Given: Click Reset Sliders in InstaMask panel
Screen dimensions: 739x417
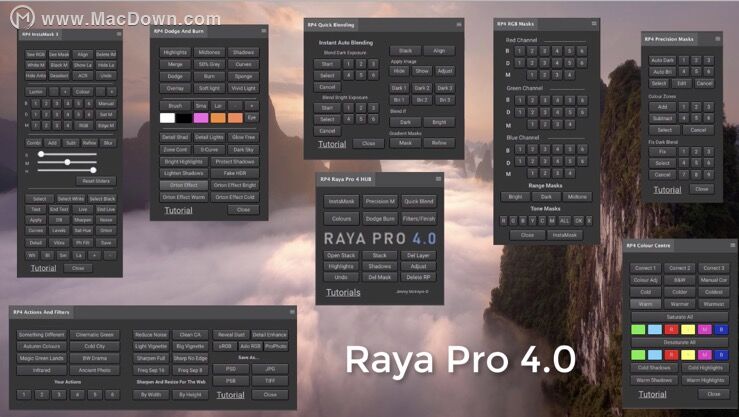Looking at the screenshot, I should [96, 181].
